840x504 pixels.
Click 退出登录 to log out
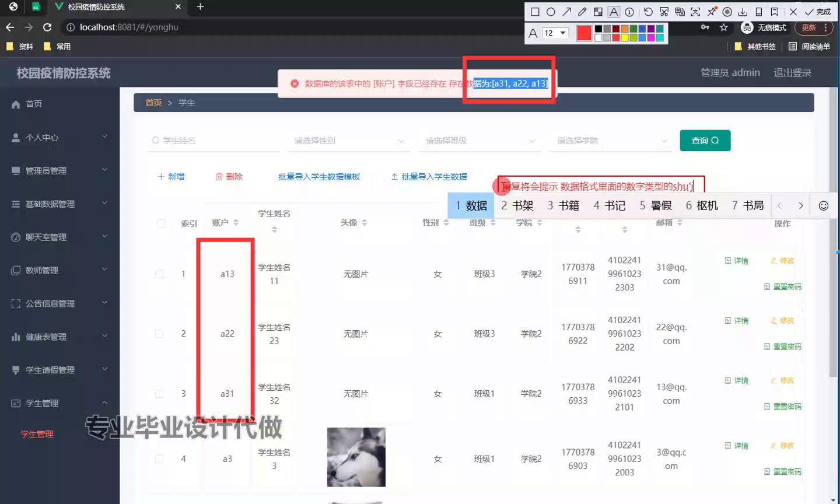tap(792, 73)
